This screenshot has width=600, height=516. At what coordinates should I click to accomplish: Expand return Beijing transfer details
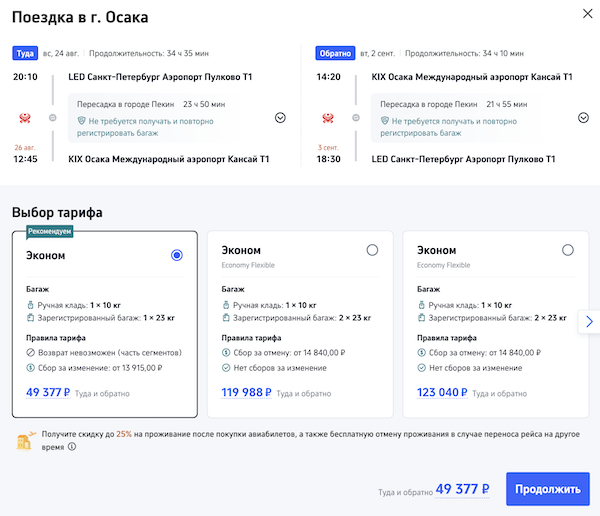click(583, 117)
